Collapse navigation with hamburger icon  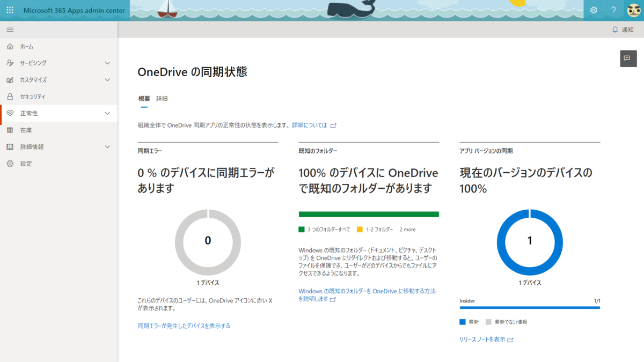click(10, 29)
